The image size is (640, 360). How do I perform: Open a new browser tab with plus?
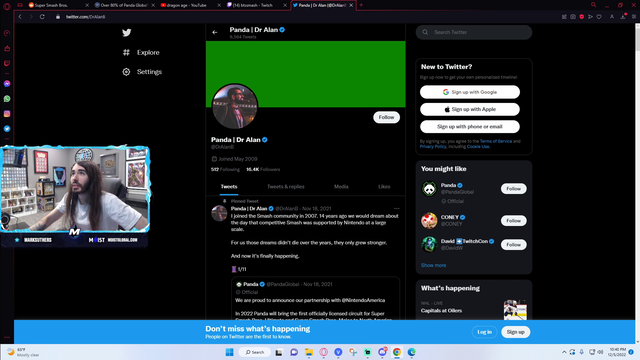[x=361, y=5]
